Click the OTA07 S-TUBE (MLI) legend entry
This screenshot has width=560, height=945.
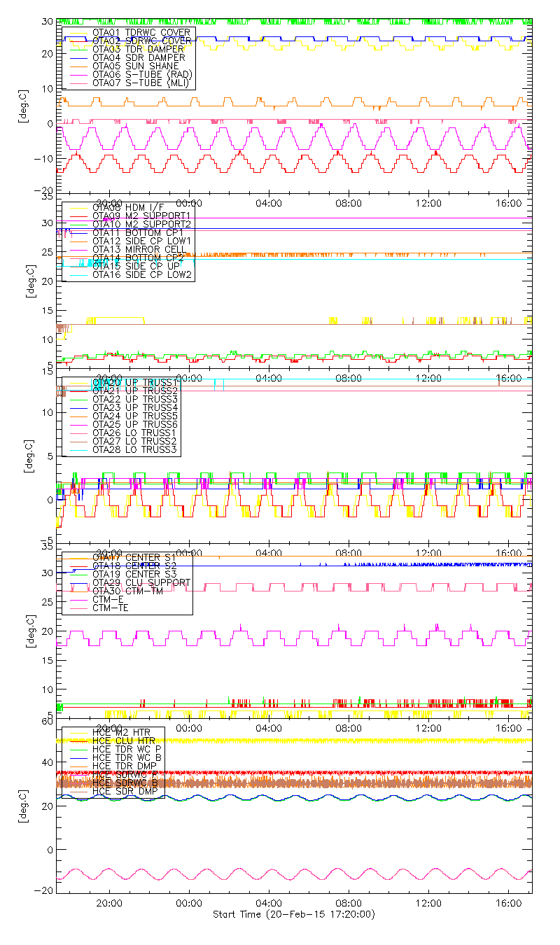(141, 83)
